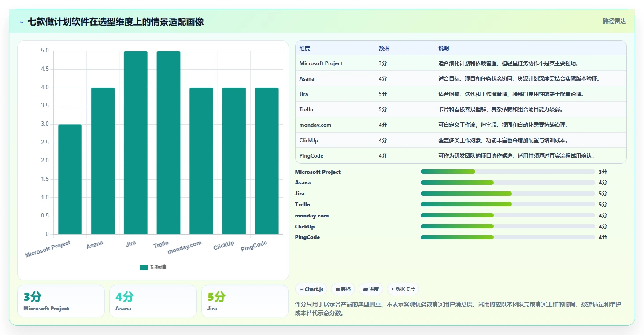Click monday.com in the table

point(315,125)
